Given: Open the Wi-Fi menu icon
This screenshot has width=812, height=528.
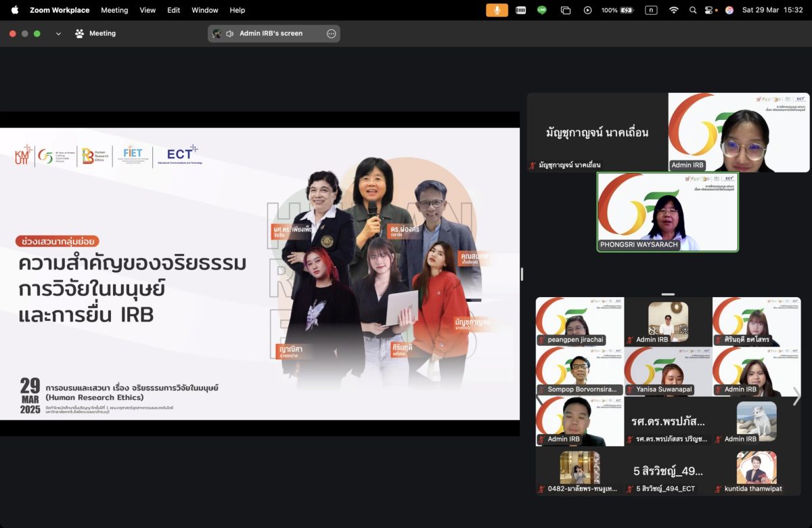Looking at the screenshot, I should tap(673, 10).
